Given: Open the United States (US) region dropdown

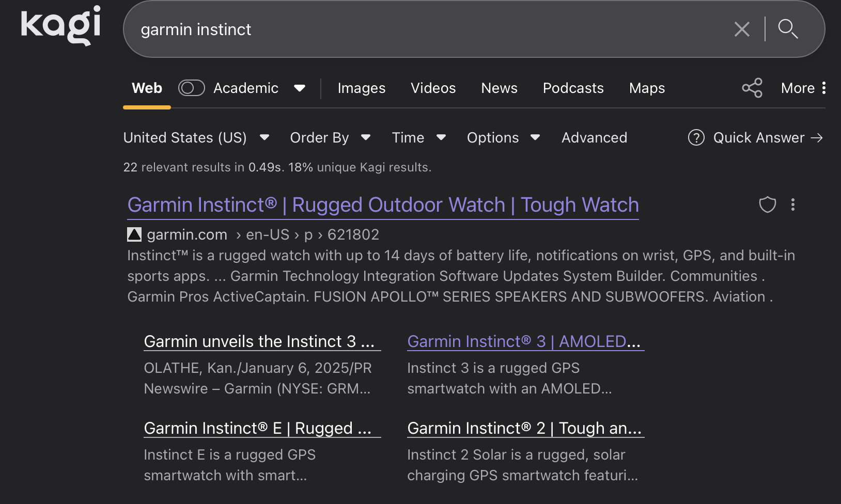Looking at the screenshot, I should point(196,138).
